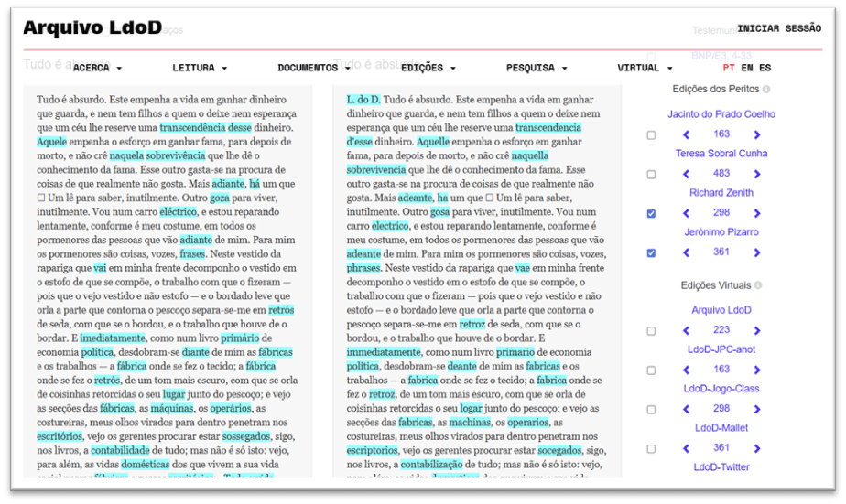Go to previous Arquivo LdoD virtual fragment

(x=686, y=330)
